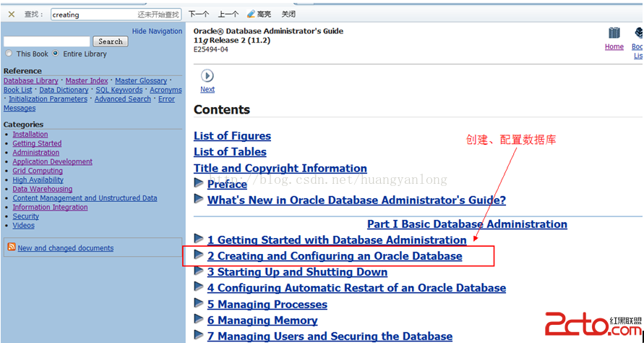Viewport: 644px width, 343px height.
Task: Open 7 Managing Users and Securing the Database
Action: (x=330, y=336)
